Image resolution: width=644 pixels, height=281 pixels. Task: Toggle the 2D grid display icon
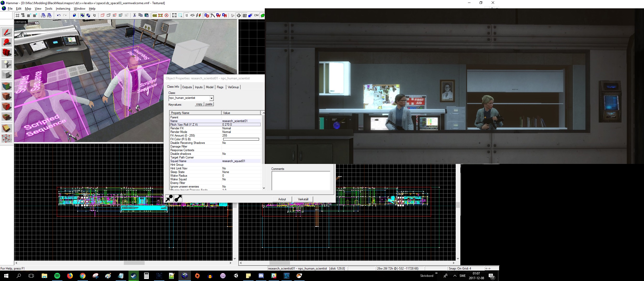tap(17, 15)
